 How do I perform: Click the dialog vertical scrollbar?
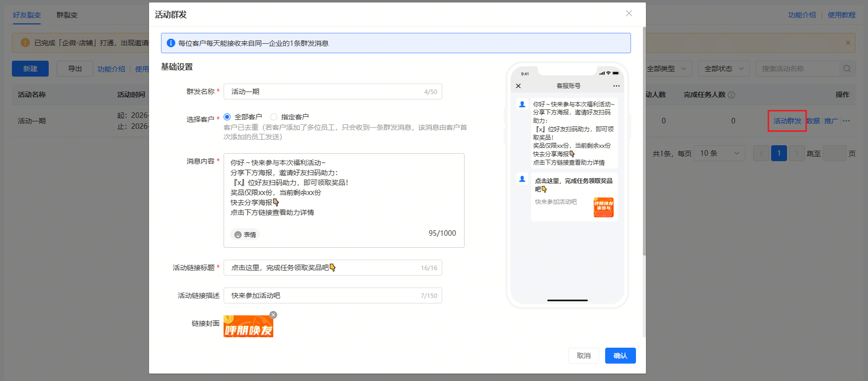(644, 142)
